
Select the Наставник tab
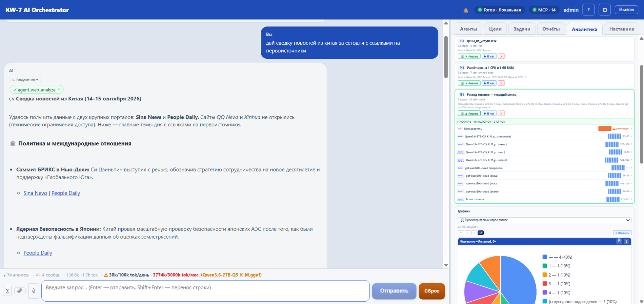[x=622, y=29]
